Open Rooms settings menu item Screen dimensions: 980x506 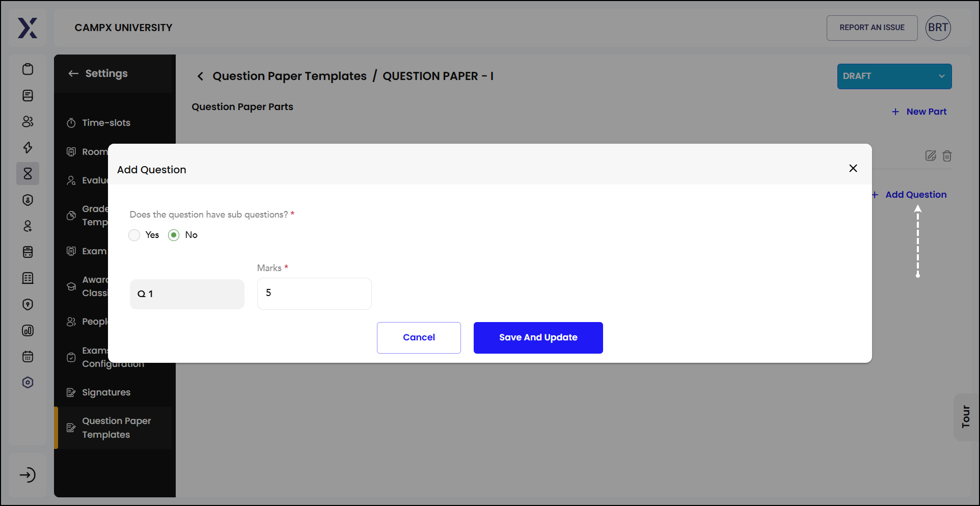95,152
